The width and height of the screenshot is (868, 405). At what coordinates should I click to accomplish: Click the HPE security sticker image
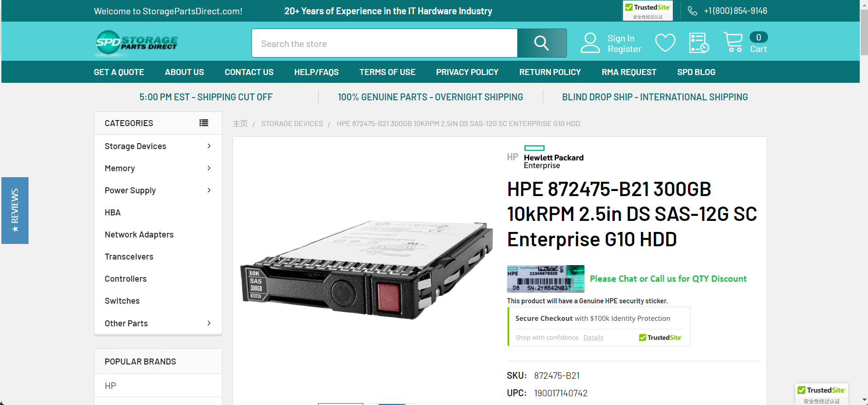(546, 279)
